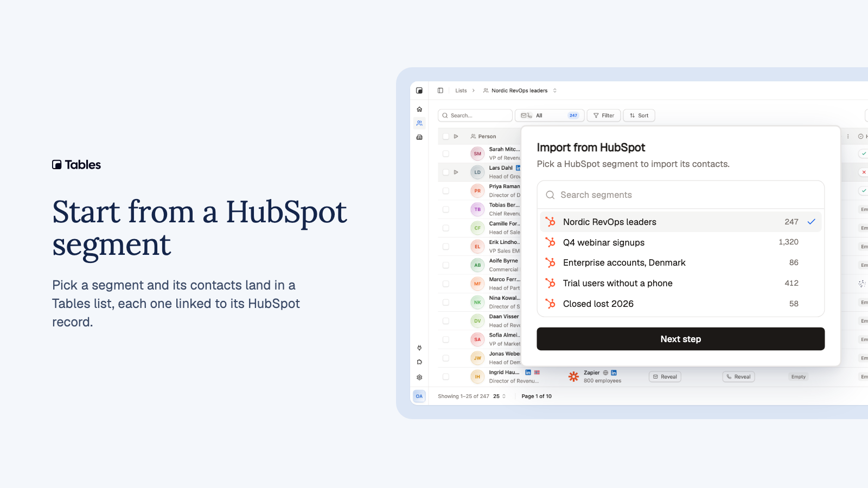Screen dimensions: 868x488
Task: Tick the checkbox for Priya Raman row
Action: pyautogui.click(x=446, y=191)
